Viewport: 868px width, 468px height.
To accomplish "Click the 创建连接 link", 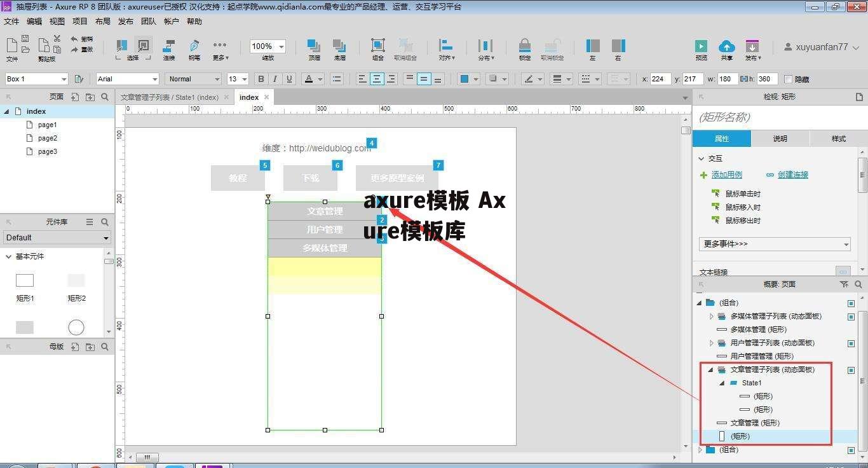I will click(x=792, y=175).
